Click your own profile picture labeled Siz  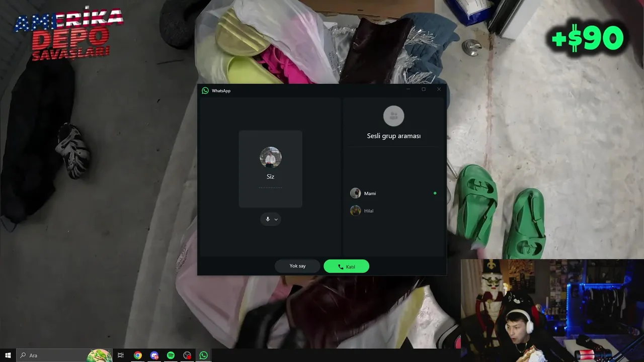tap(270, 158)
